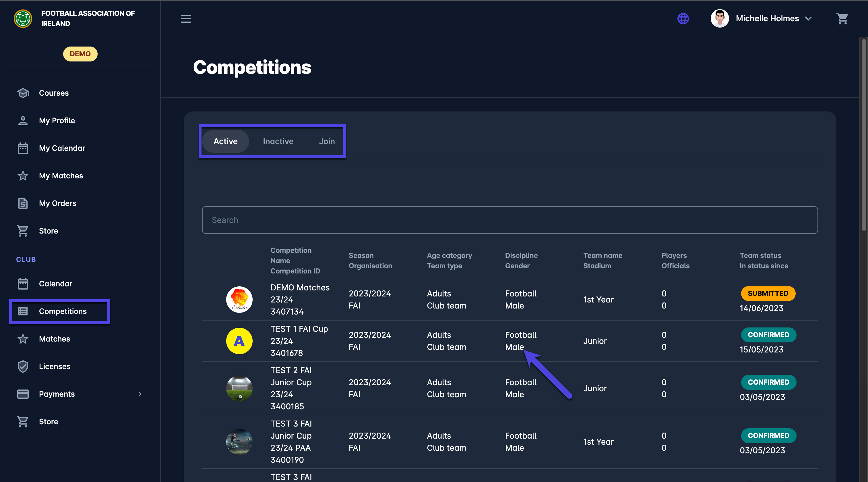
Task: Click the TEST 1 FAI Cup thumbnail
Action: point(239,341)
